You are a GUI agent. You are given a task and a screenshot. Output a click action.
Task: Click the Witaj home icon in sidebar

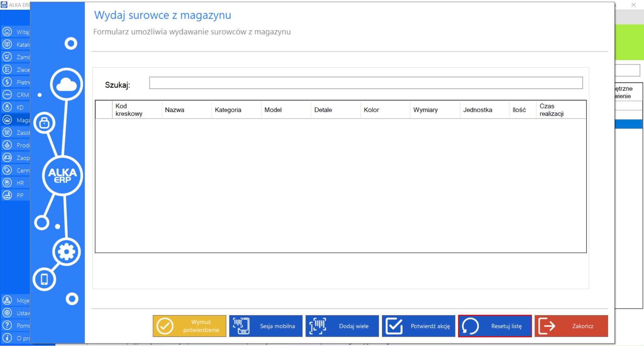pyautogui.click(x=7, y=32)
